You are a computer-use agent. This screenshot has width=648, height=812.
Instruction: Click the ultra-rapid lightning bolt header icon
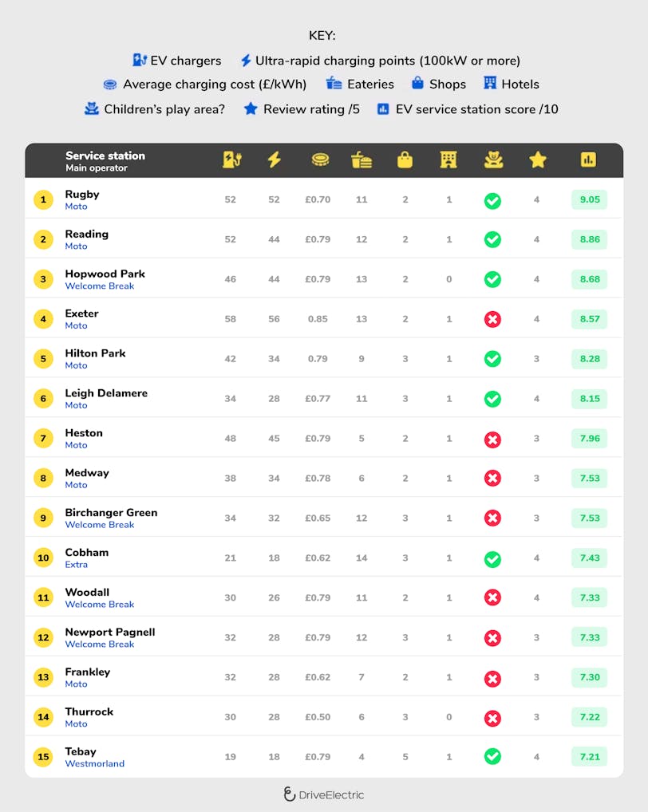point(274,160)
